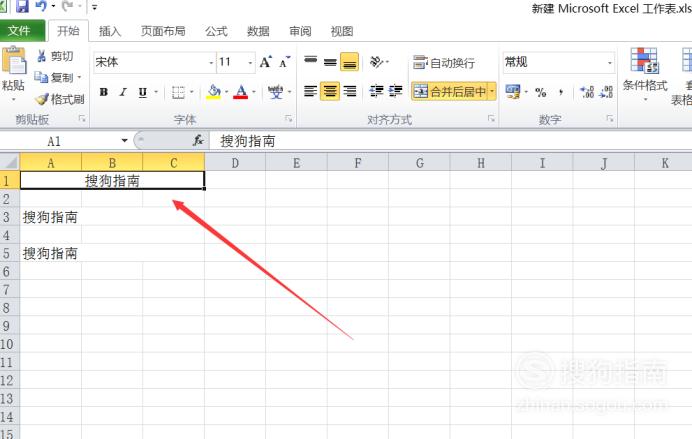The height and width of the screenshot is (439, 692).
Task: Click the cell borders icon
Action: coord(178,92)
